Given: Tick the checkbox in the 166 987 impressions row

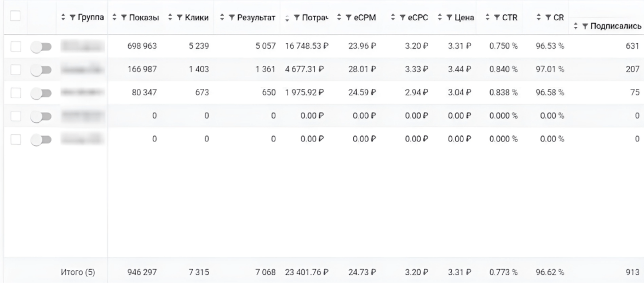Looking at the screenshot, I should click(x=15, y=69).
